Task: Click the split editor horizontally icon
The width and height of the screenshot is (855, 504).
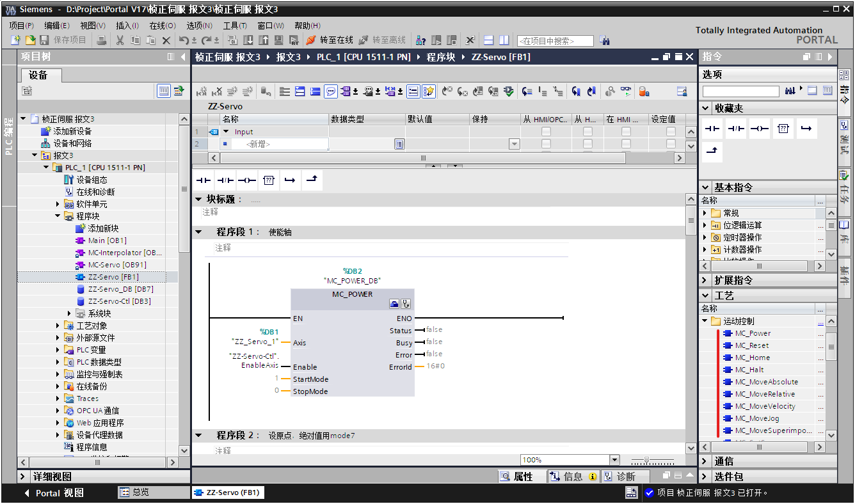Action: [x=488, y=40]
